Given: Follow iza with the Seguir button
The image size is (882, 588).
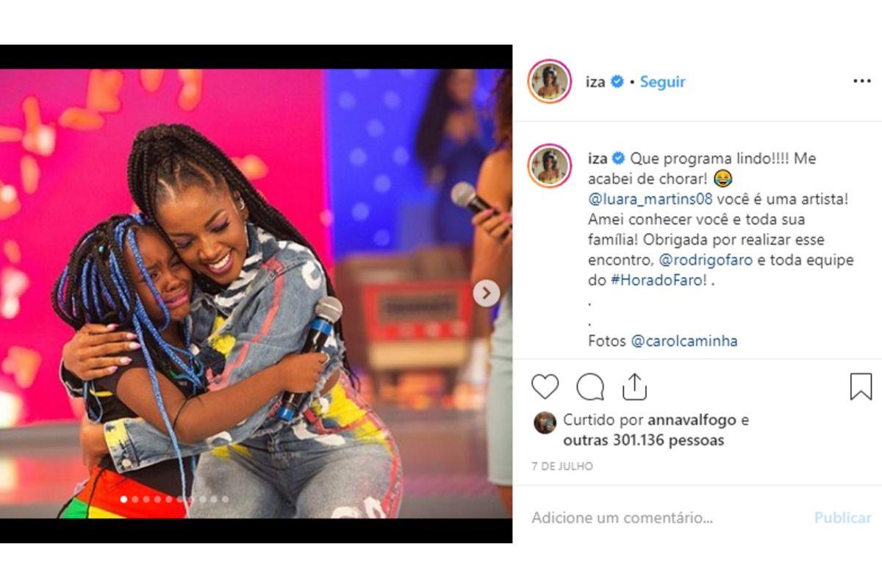Looking at the screenshot, I should (x=662, y=82).
